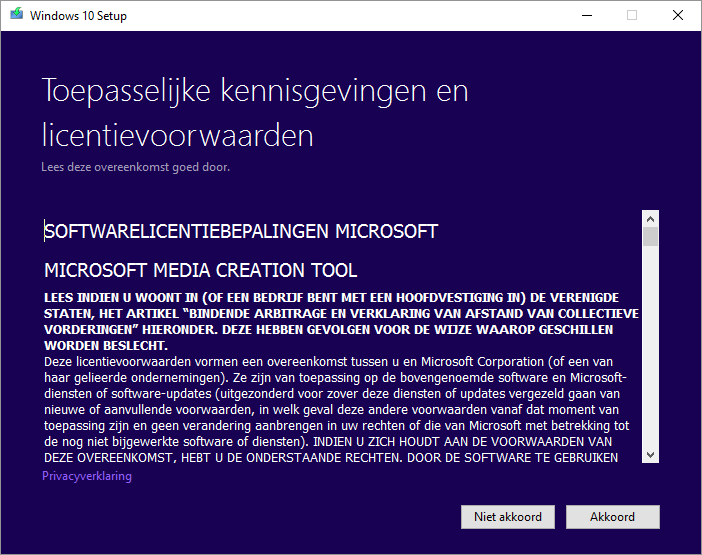Click the Windows 10 Setup title icon
Viewport: 702px width, 555px height.
point(17,14)
